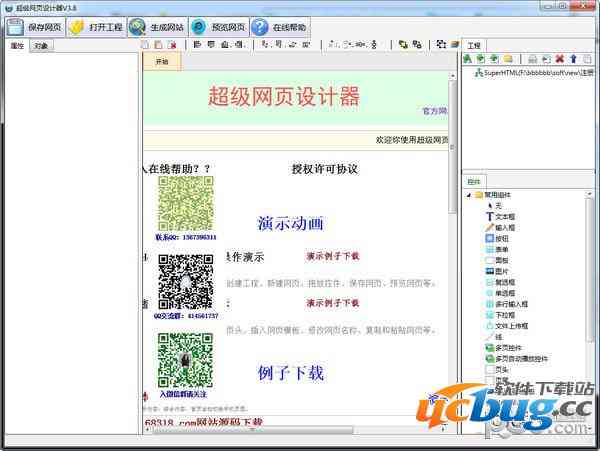Select the 无 pointer tool

(494, 206)
